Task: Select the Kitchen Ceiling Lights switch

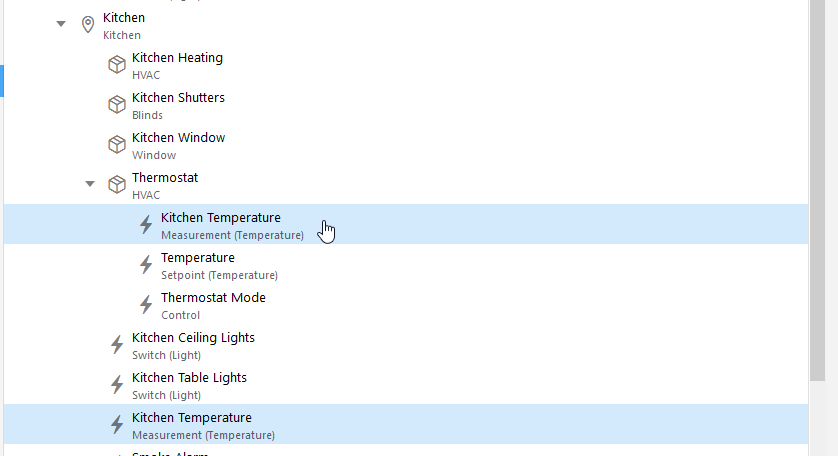Action: pos(193,345)
